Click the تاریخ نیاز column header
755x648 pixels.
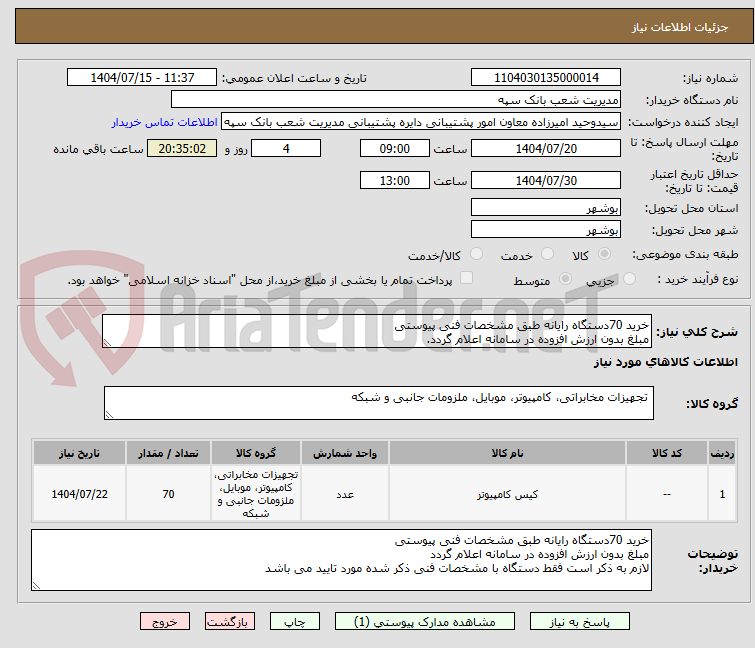click(79, 453)
